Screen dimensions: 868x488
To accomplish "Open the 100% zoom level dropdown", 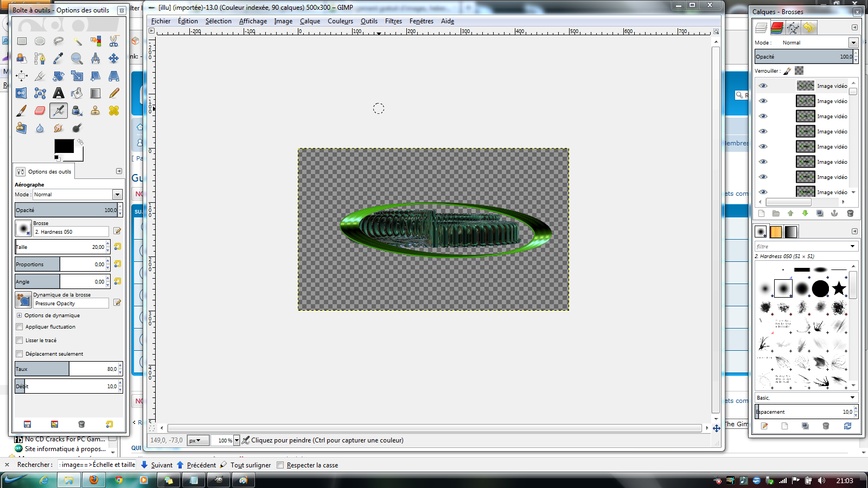I will (237, 440).
